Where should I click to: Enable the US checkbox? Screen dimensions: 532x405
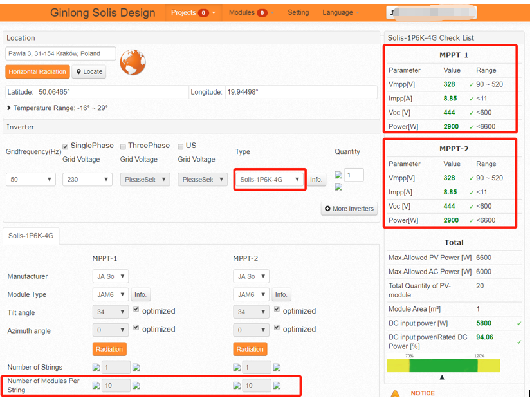181,146
